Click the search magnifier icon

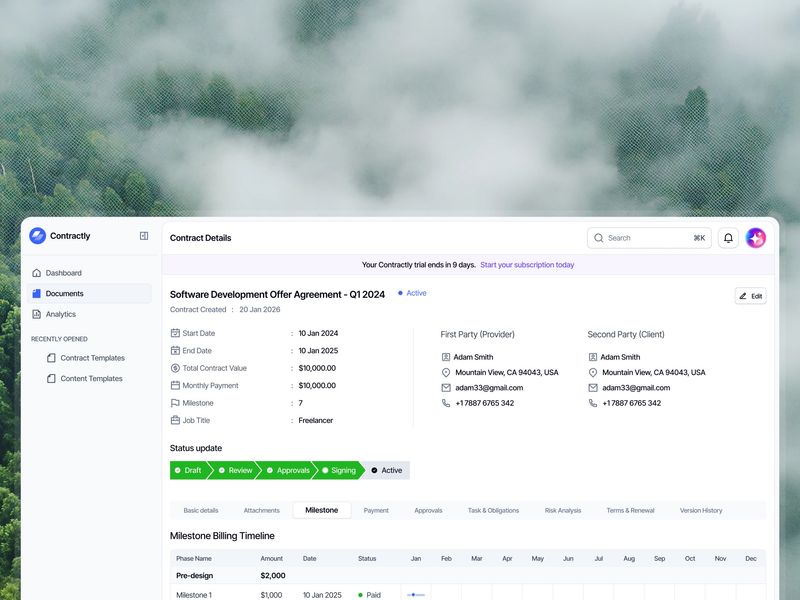[x=598, y=238]
